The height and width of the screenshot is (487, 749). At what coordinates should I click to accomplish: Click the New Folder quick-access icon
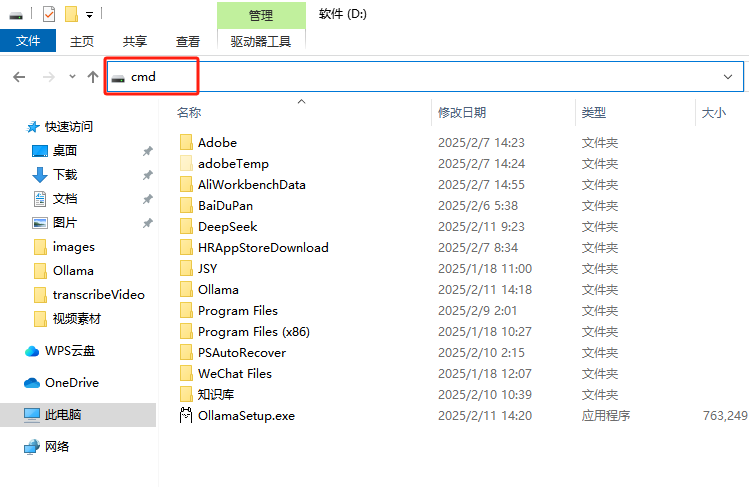(71, 14)
